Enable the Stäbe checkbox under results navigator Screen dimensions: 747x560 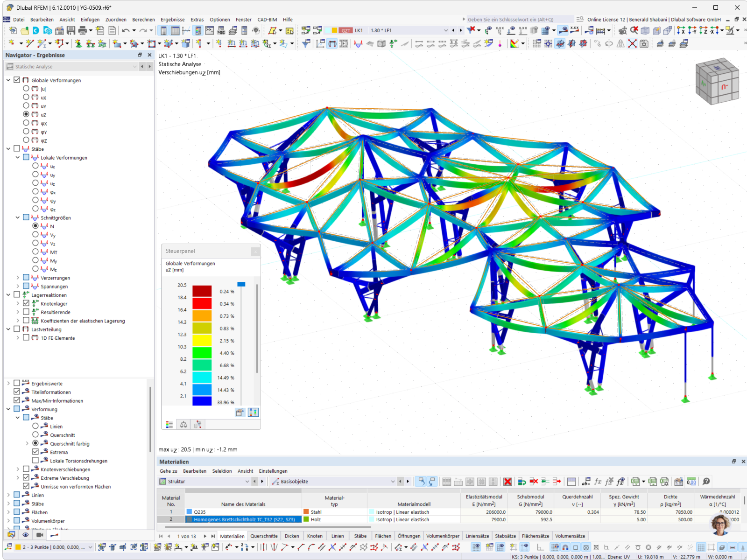[17, 148]
